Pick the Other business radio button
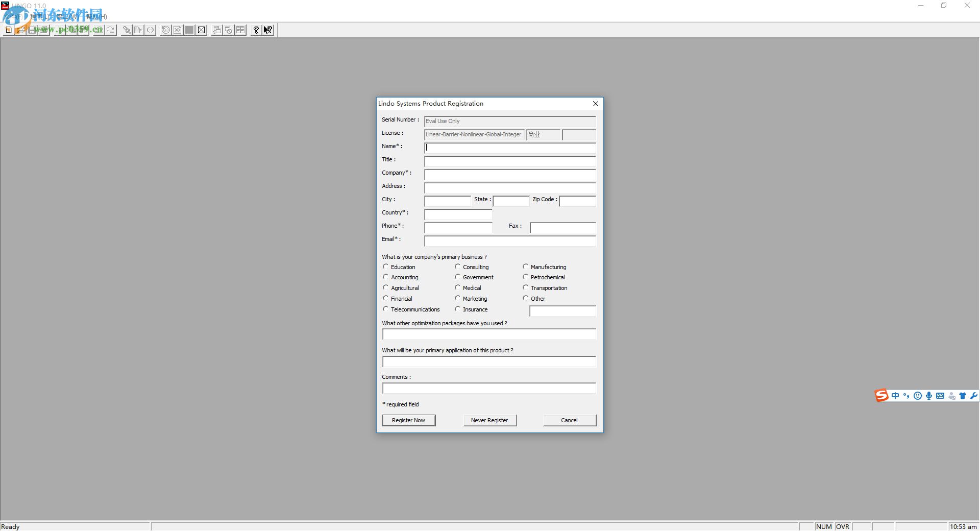 [525, 298]
